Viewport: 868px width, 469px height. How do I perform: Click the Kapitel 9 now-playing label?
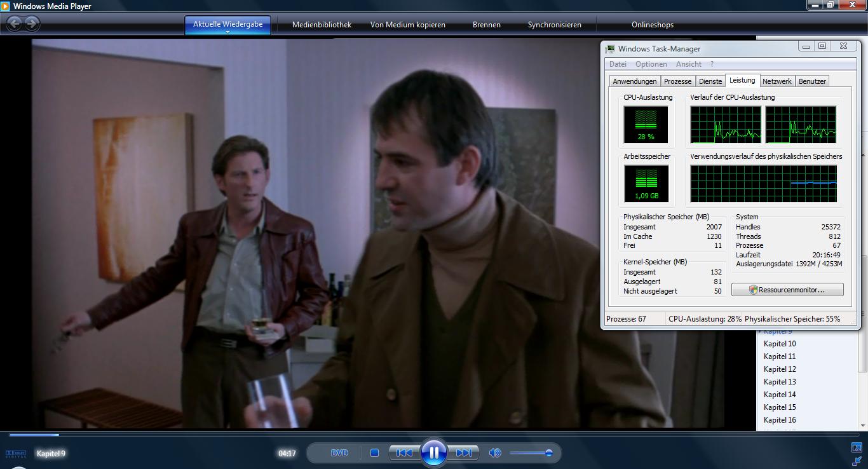tap(51, 454)
